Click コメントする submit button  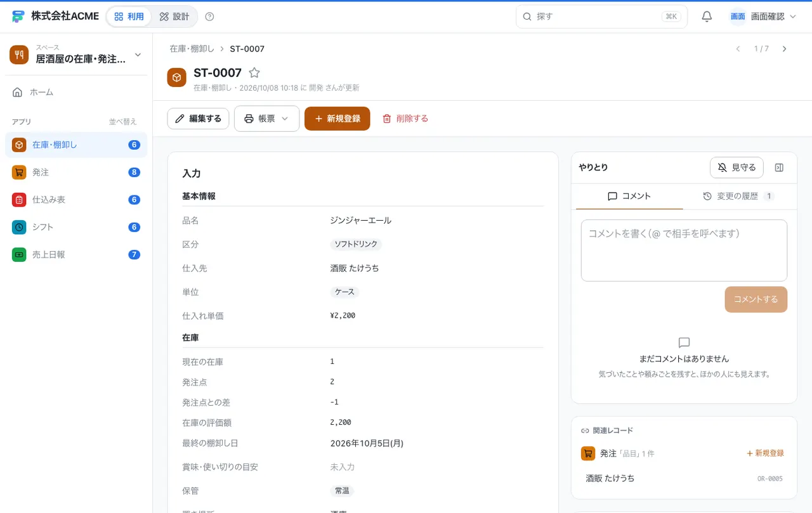coord(756,299)
